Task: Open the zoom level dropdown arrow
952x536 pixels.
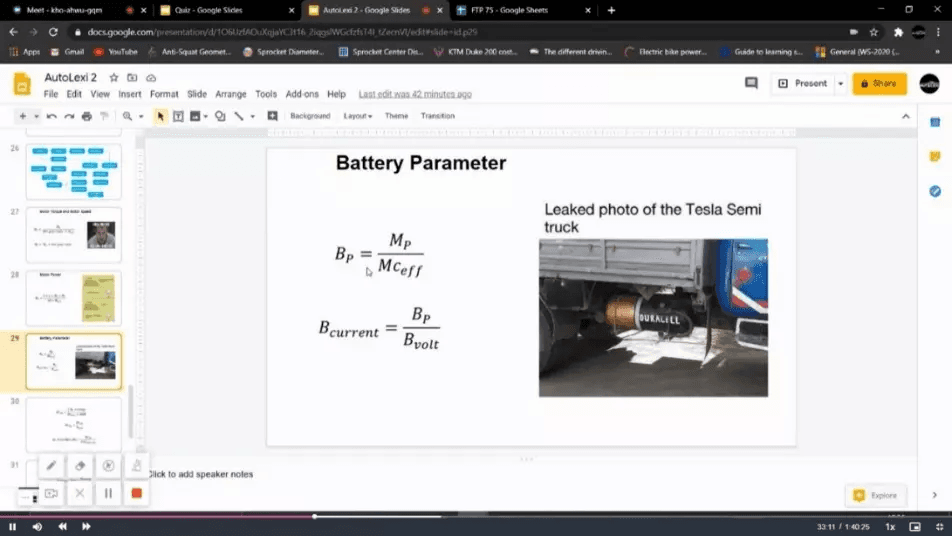Action: point(141,116)
